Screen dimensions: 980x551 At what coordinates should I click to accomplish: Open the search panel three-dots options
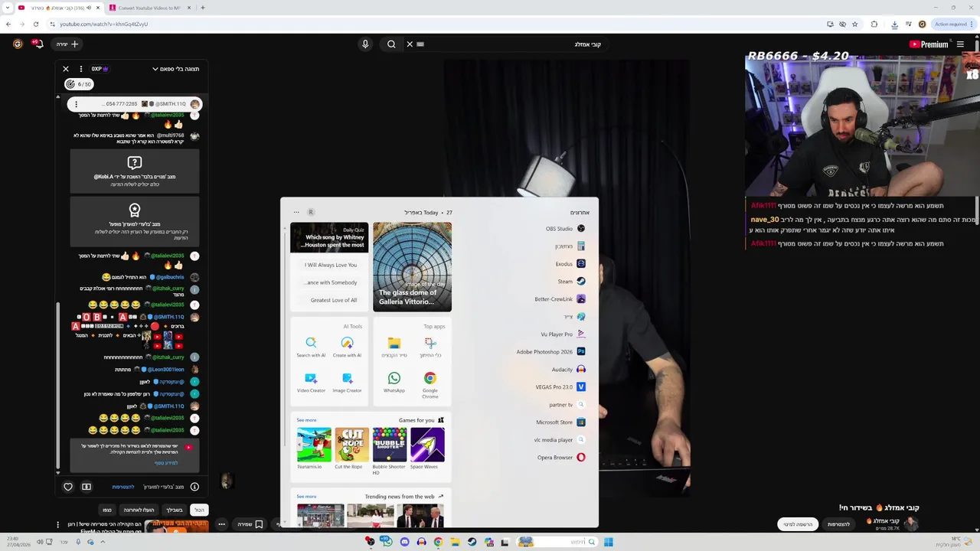pos(296,212)
